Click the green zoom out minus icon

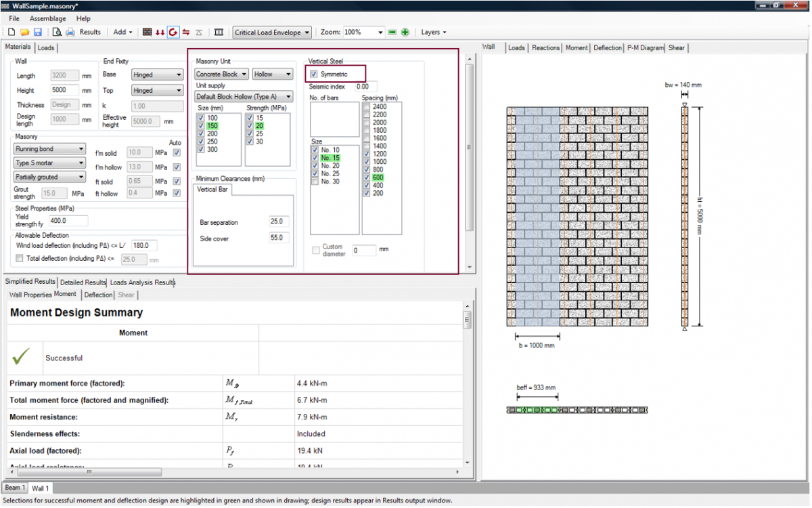392,32
